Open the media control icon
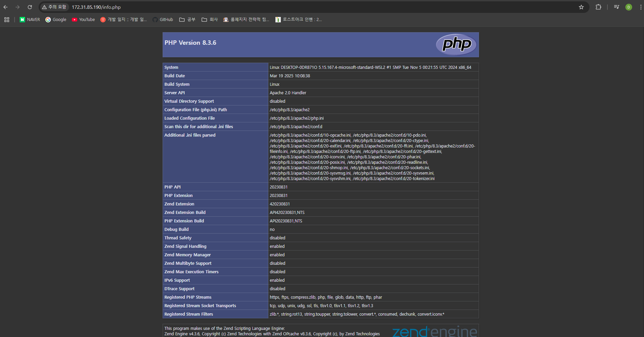The width and height of the screenshot is (644, 337). pos(617,7)
